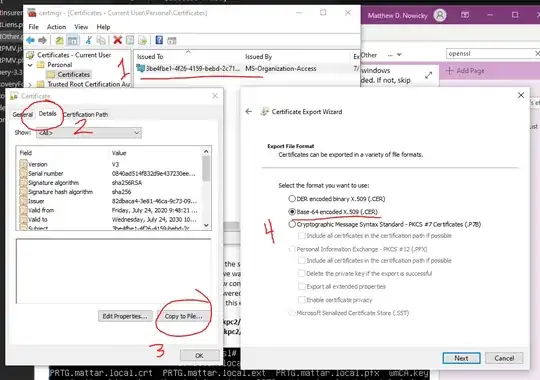Click the scroll up arrow of the field list
540x380 pixels.
(x=206, y=152)
